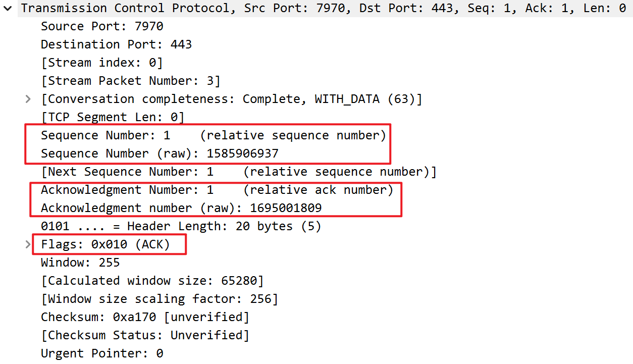Select the Urgent Pointer: 0 row
This screenshot has width=633, height=364.
click(x=102, y=353)
